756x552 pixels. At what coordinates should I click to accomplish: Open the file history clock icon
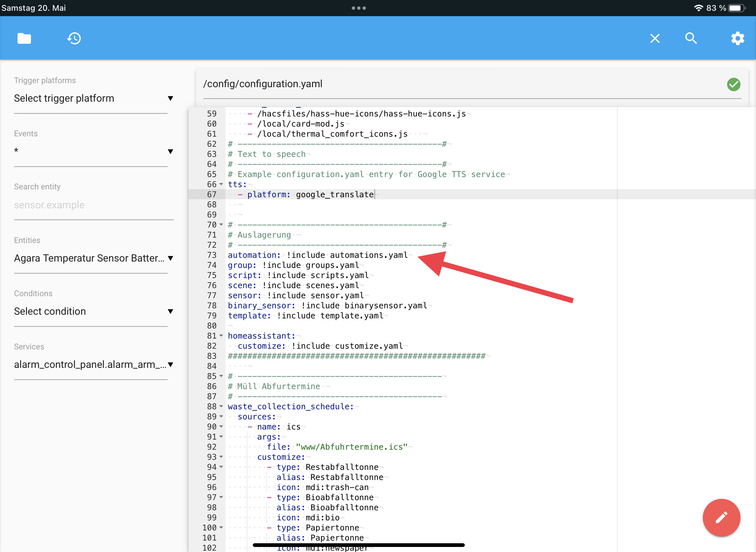pos(74,38)
